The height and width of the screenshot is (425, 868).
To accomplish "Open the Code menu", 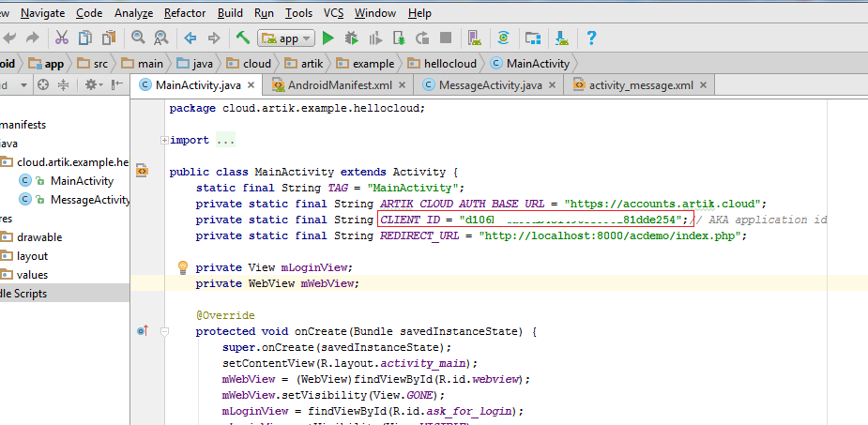I will [89, 13].
